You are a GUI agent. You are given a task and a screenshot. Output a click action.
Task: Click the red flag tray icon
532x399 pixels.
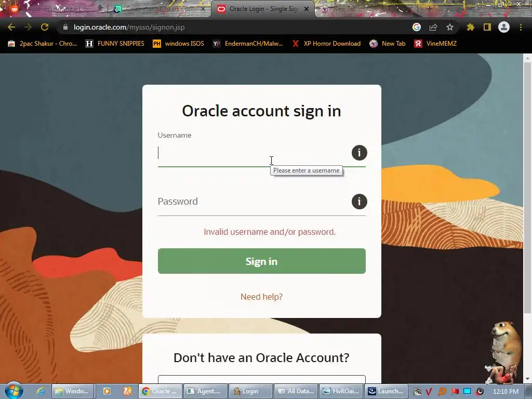(x=455, y=392)
